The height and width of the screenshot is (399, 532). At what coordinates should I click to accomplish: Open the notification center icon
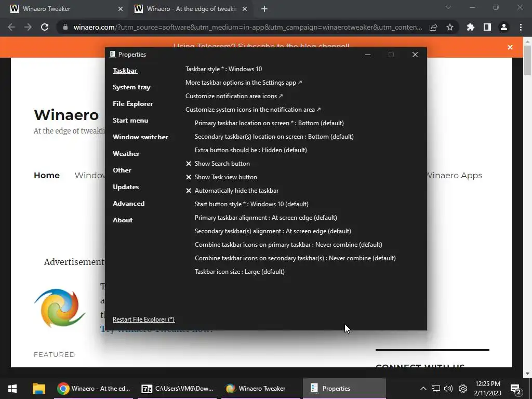515,389
